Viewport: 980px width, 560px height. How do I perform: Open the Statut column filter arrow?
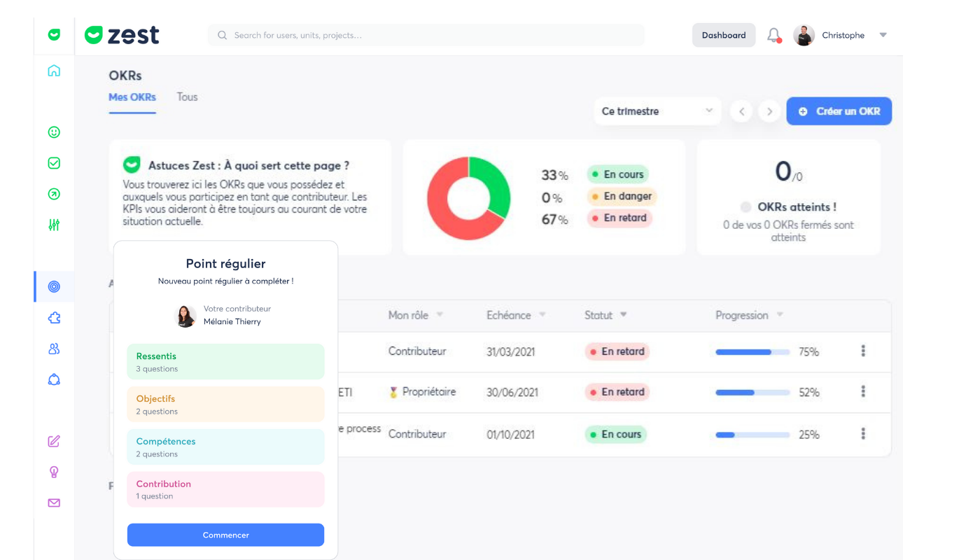coord(623,315)
